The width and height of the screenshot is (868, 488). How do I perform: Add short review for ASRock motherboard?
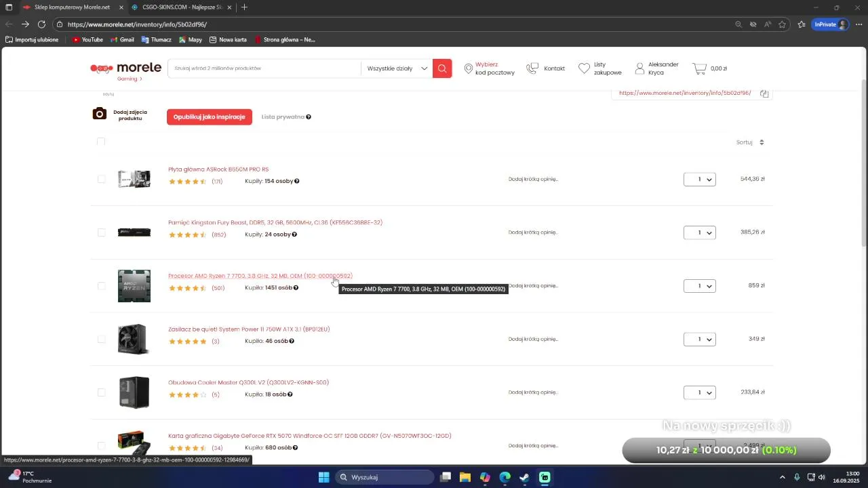pos(533,180)
